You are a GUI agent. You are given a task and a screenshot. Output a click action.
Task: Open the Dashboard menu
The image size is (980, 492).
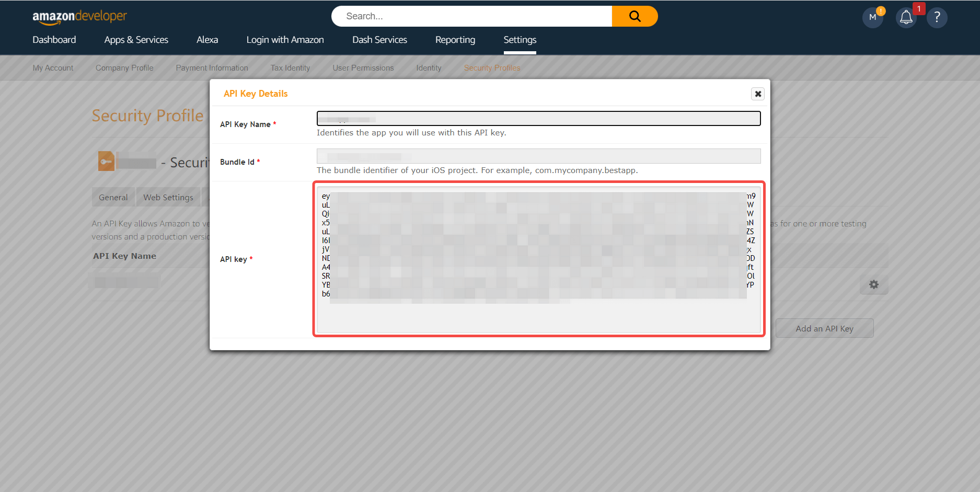54,40
